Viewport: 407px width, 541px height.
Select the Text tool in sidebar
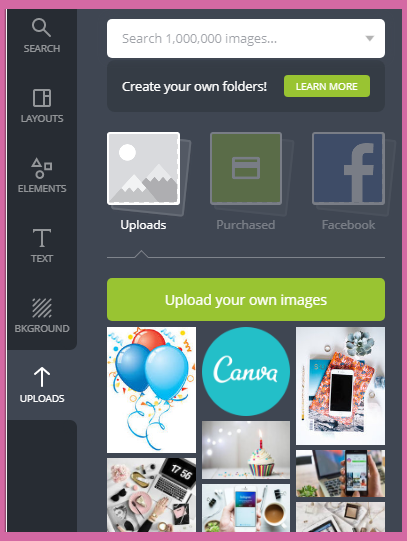pyautogui.click(x=42, y=245)
